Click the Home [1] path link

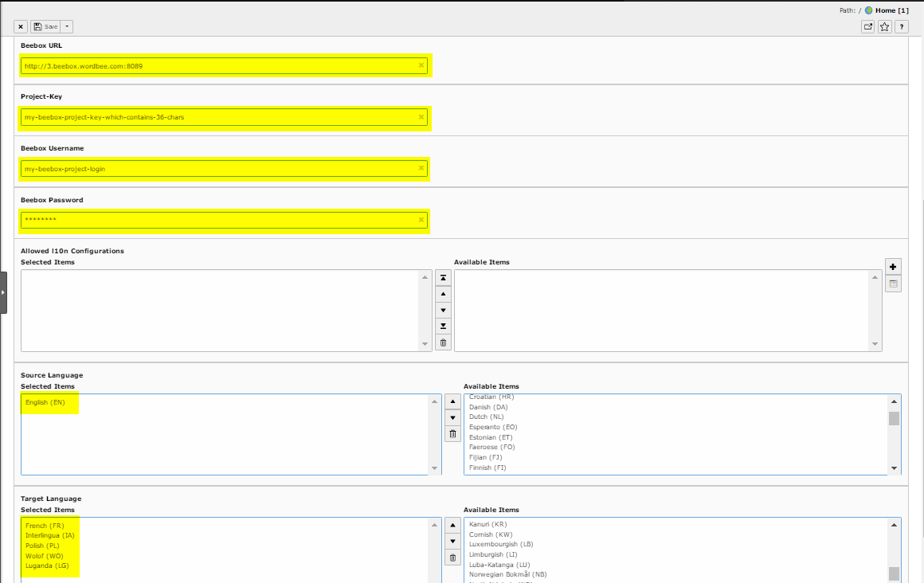891,10
